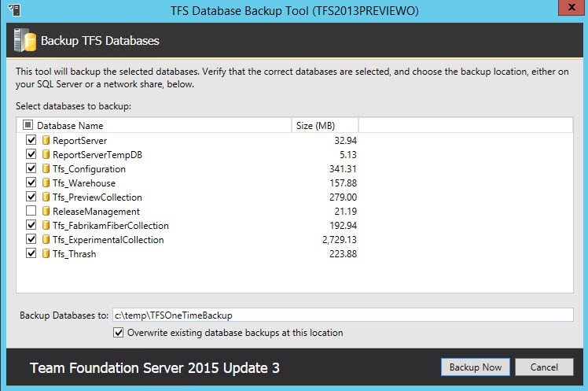The height and width of the screenshot is (391, 588).
Task: Click the Cancel button
Action: (x=544, y=367)
